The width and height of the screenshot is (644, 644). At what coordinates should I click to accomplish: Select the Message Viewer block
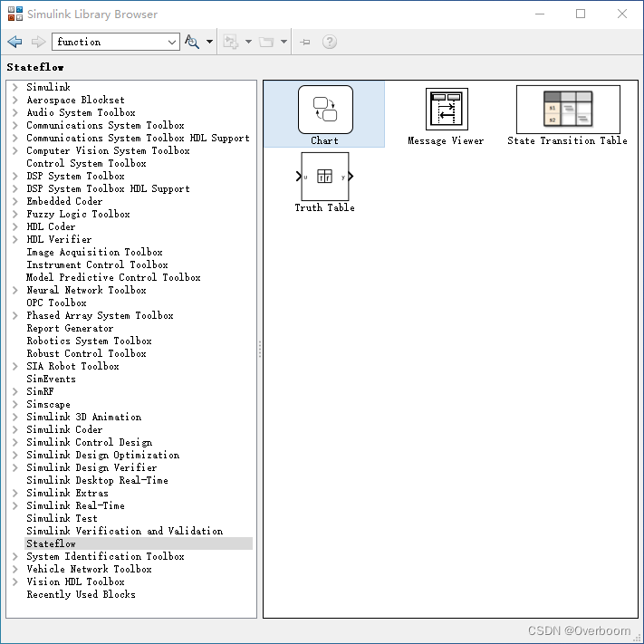[446, 117]
